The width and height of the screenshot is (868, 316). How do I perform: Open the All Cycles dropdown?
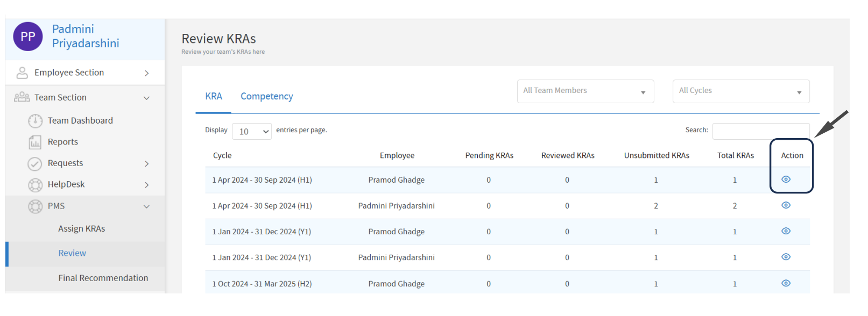pos(740,91)
